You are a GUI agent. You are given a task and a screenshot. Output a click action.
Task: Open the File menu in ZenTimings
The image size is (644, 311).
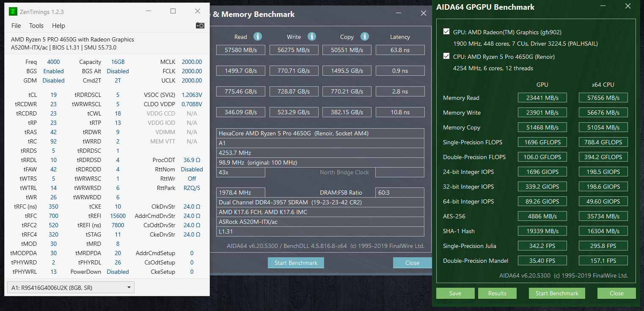(16, 26)
